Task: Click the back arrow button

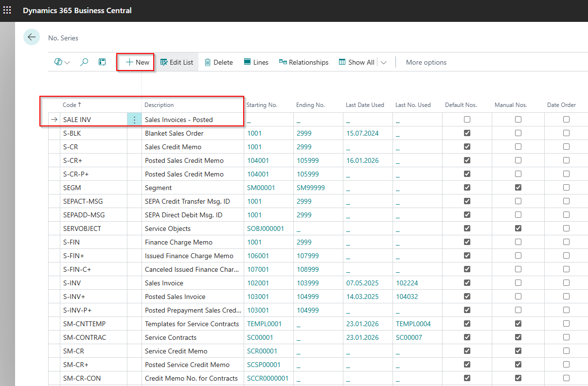Action: pos(32,37)
